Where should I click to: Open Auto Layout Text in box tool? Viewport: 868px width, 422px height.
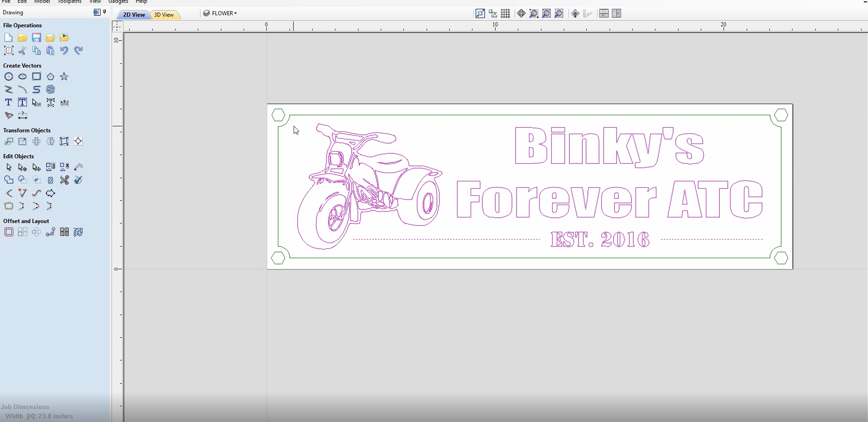point(22,102)
